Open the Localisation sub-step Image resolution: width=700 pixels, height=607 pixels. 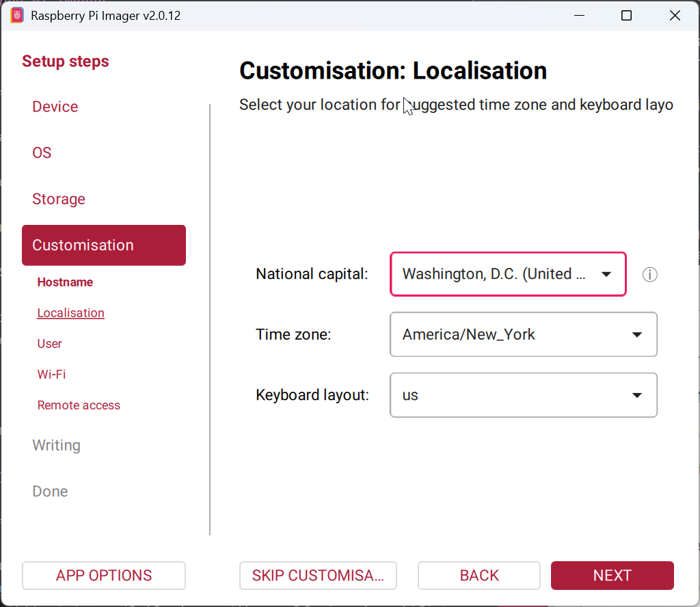pyautogui.click(x=70, y=313)
